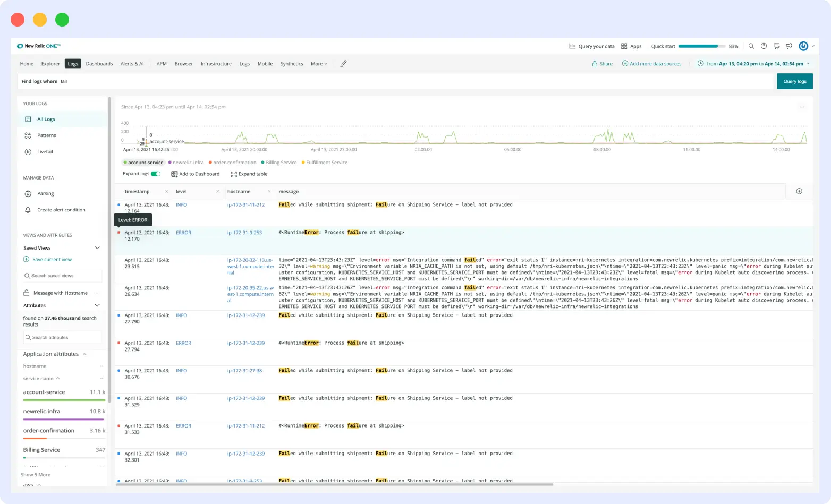Open the Alerts & AI tab
831x504 pixels.
(132, 64)
